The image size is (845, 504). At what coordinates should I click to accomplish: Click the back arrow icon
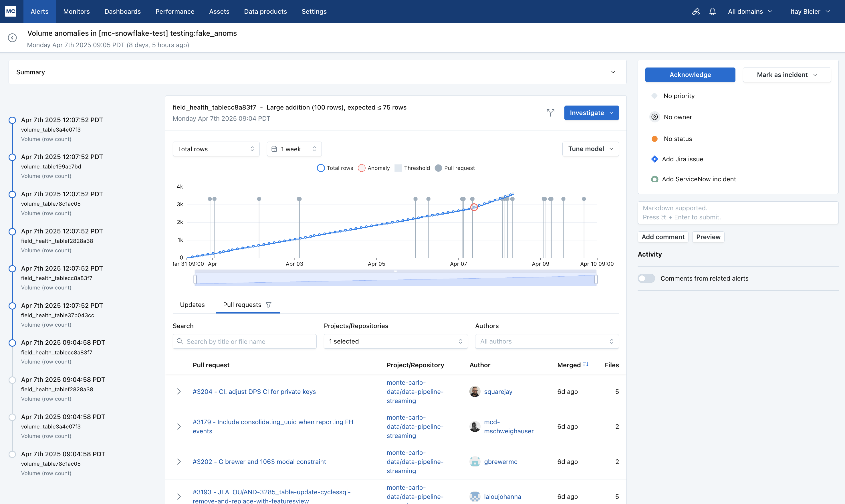point(12,38)
